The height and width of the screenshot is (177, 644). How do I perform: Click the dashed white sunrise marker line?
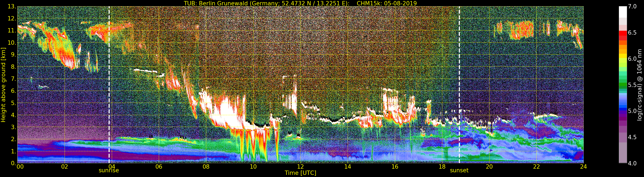tap(109, 85)
